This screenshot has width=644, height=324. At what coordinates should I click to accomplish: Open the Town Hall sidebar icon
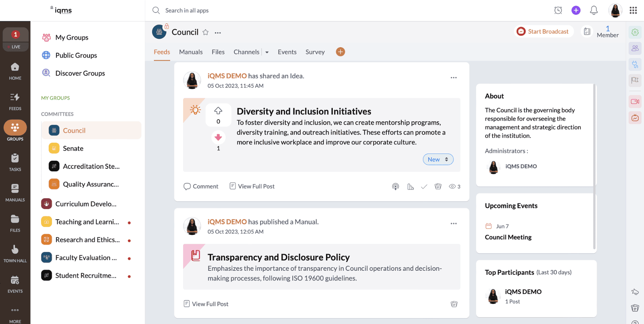pyautogui.click(x=15, y=253)
